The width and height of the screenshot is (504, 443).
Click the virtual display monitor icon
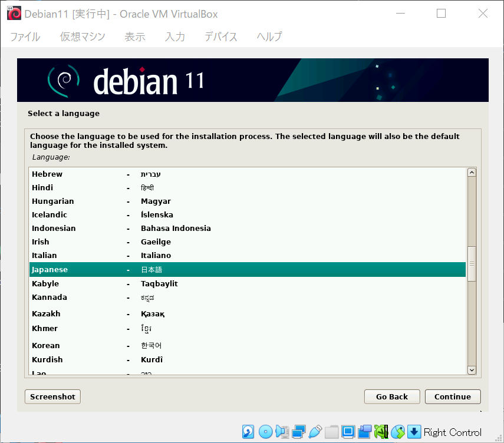pos(348,432)
